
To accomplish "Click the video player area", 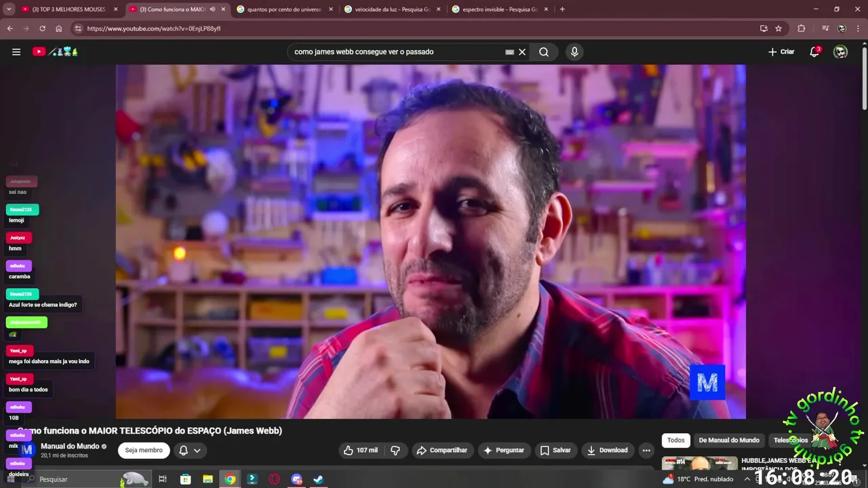I will (x=431, y=241).
